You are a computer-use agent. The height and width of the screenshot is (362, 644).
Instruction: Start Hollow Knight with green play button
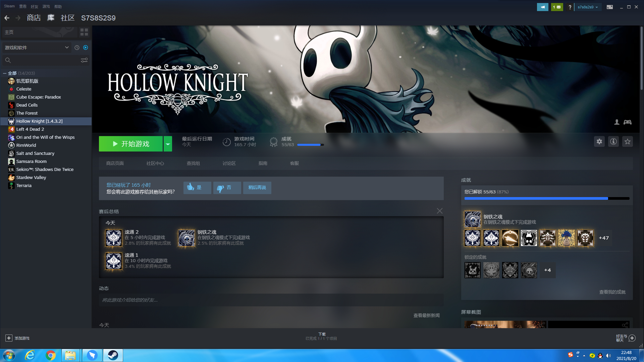click(x=131, y=144)
